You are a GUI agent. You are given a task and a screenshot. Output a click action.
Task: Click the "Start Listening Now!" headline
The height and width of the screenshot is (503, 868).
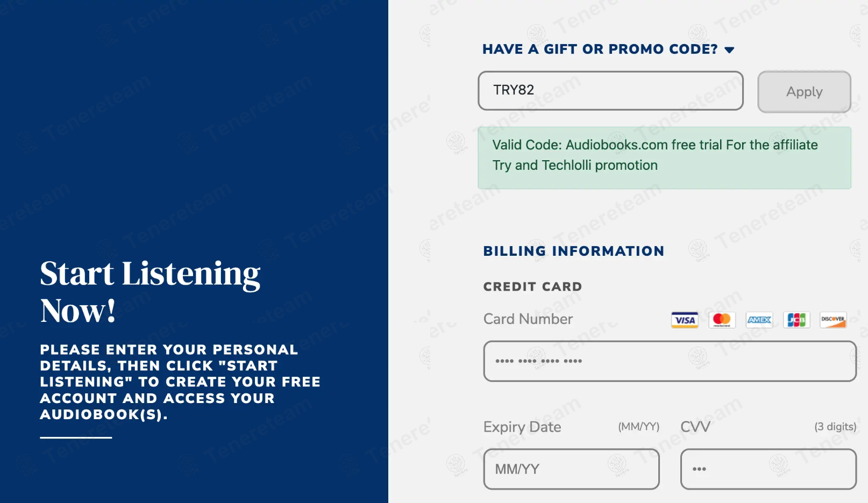tap(150, 291)
